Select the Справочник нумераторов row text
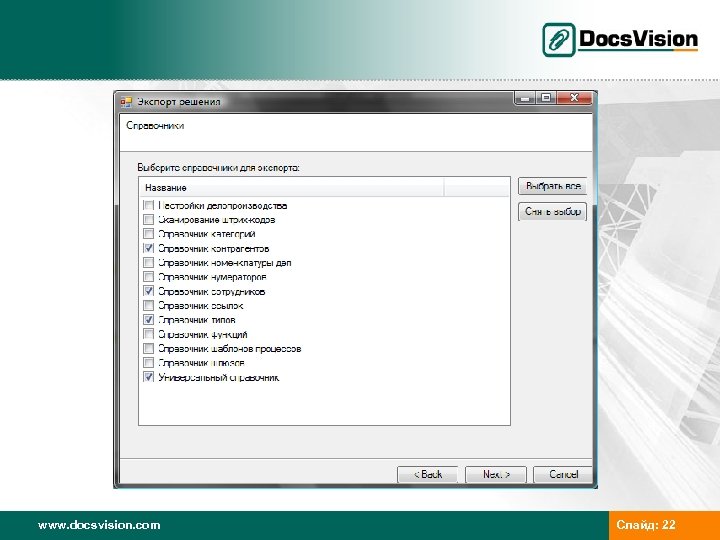The width and height of the screenshot is (720, 540). (x=212, y=277)
